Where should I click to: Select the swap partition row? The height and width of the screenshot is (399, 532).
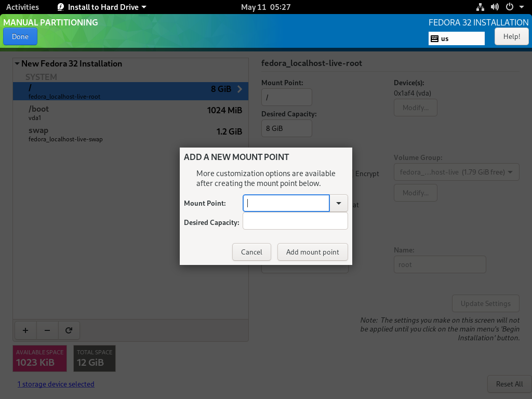[130, 134]
